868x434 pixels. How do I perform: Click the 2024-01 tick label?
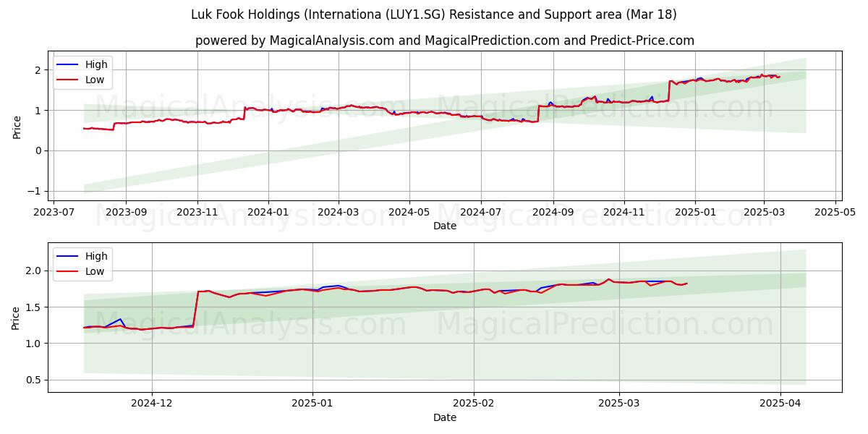tap(268, 213)
